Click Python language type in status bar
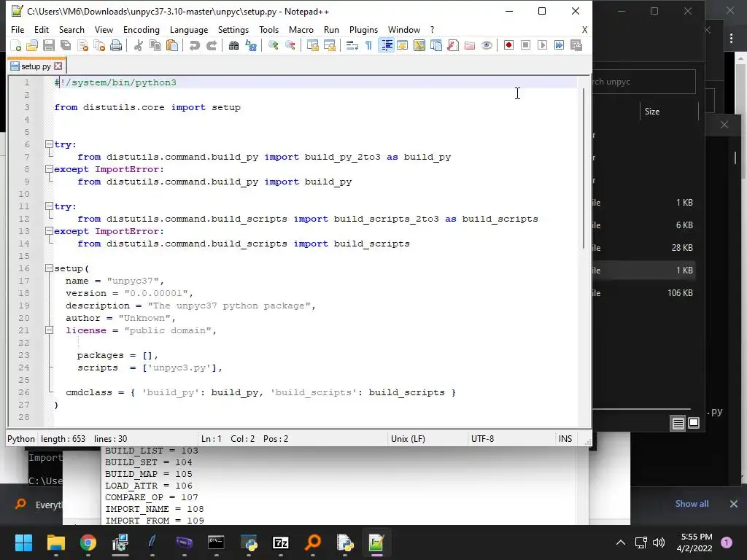This screenshot has width=747, height=560. coord(21,438)
